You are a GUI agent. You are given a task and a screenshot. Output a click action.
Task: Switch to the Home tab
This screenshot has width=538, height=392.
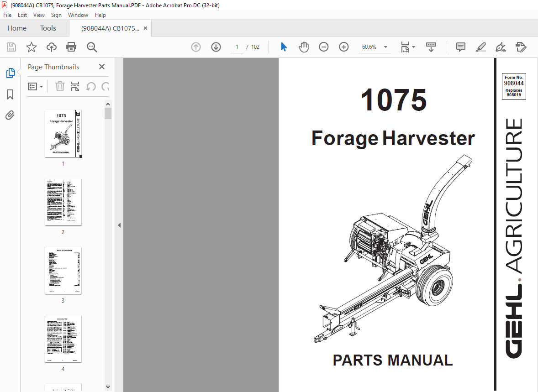17,28
